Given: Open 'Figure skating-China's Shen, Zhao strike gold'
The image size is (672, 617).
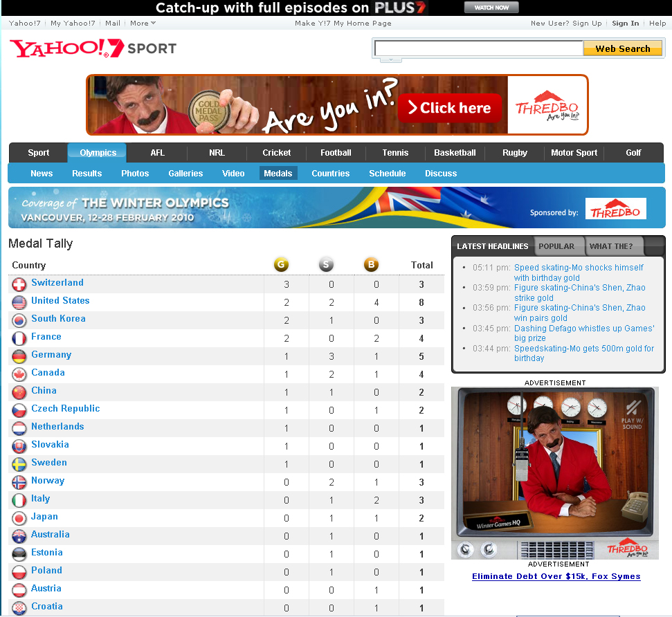Looking at the screenshot, I should coord(579,293).
